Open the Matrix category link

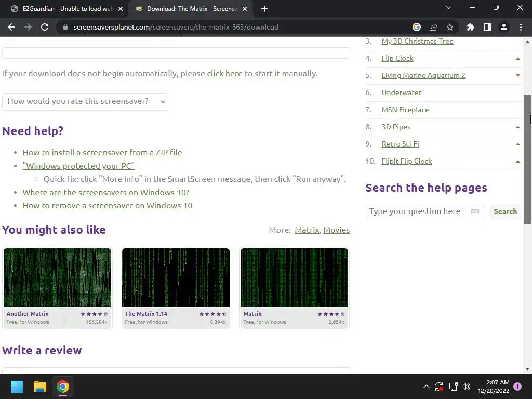click(307, 230)
